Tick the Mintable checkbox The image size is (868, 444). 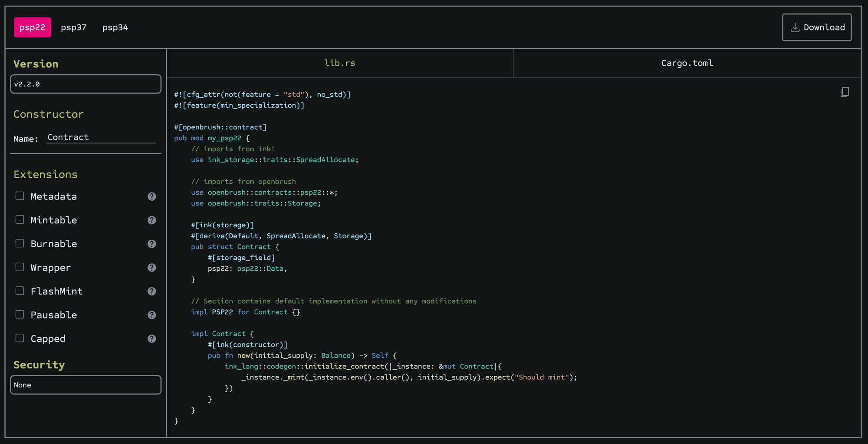coord(20,220)
